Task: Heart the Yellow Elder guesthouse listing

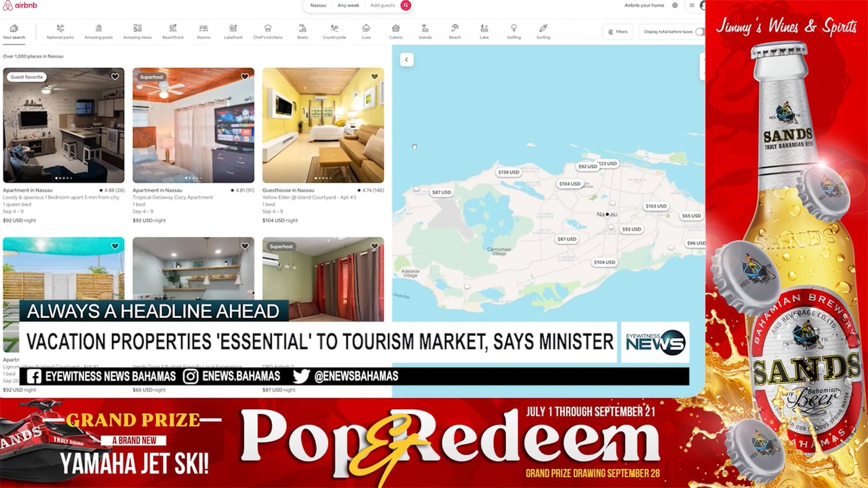Action: pos(374,76)
